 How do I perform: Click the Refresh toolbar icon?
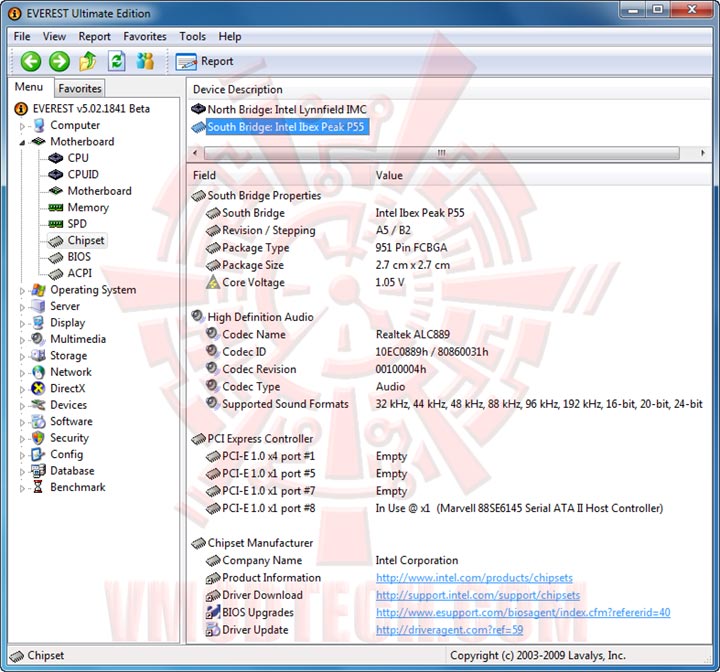(117, 61)
